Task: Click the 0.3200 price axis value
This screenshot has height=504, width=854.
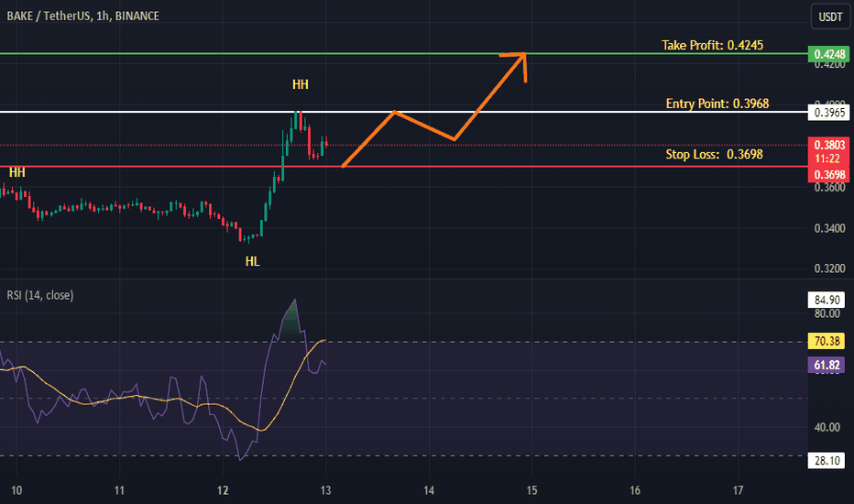Action: click(829, 268)
